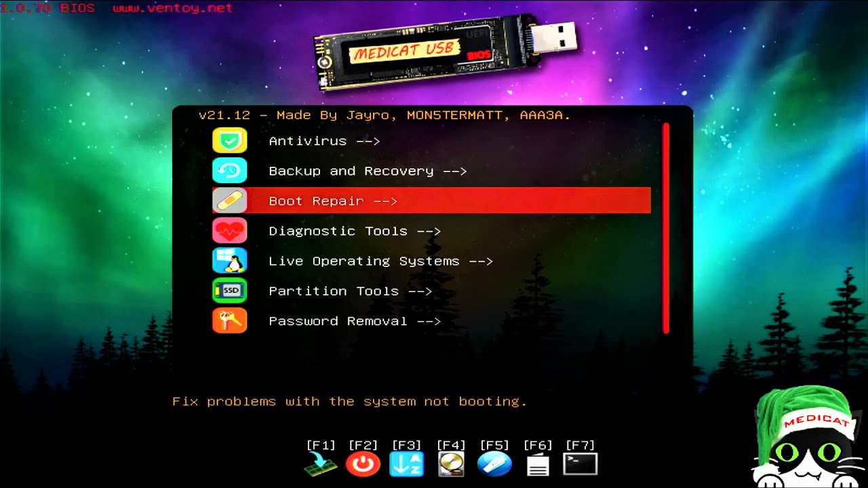Click the Partition Tools SSD icon

click(x=229, y=290)
